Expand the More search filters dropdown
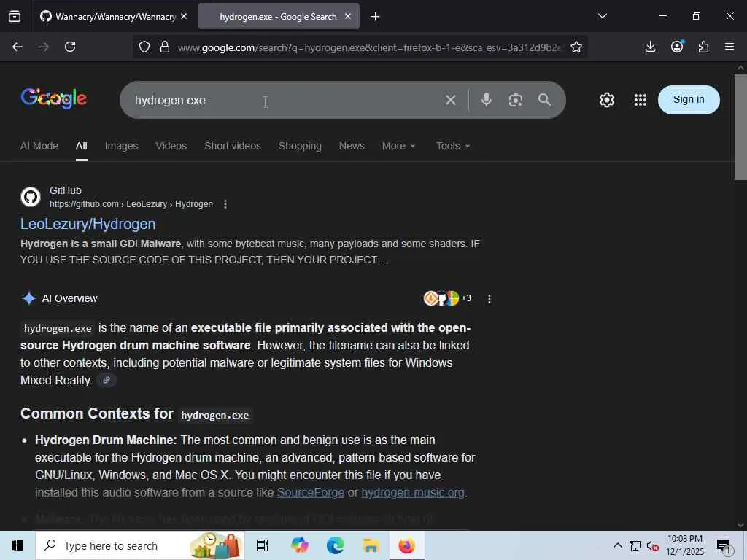Image resolution: width=747 pixels, height=560 pixels. (x=399, y=146)
